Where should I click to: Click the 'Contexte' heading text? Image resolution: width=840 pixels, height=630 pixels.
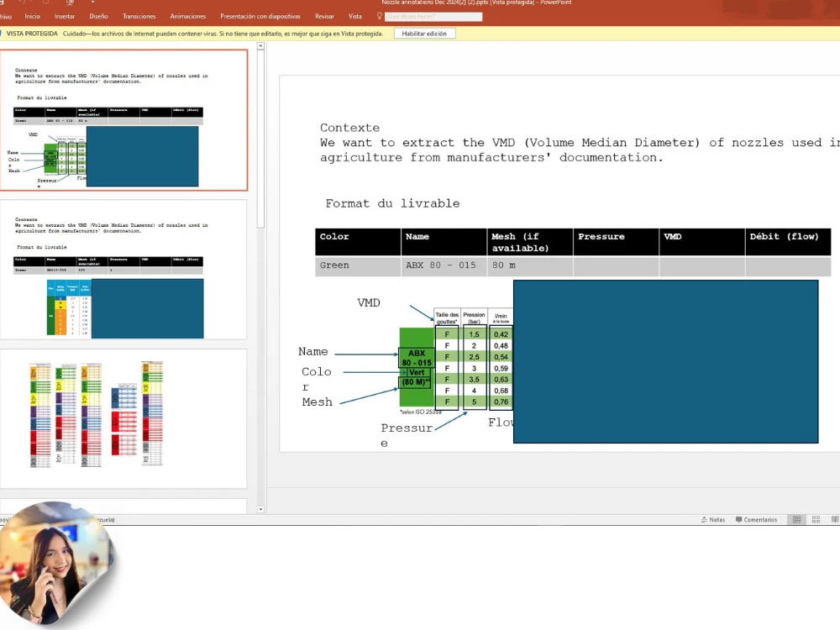pos(349,128)
